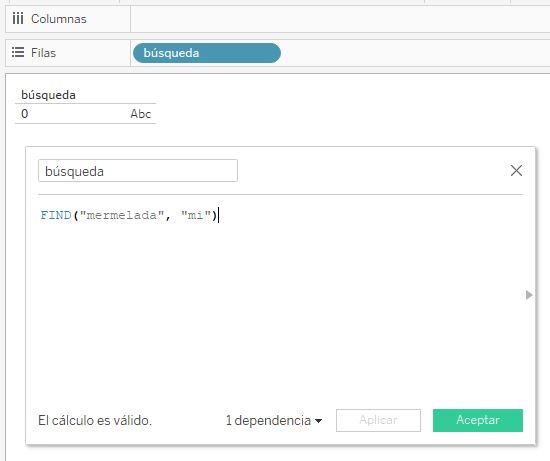Viewport: 550px width, 461px height.
Task: Close the calculation editor dialog
Action: (x=516, y=171)
